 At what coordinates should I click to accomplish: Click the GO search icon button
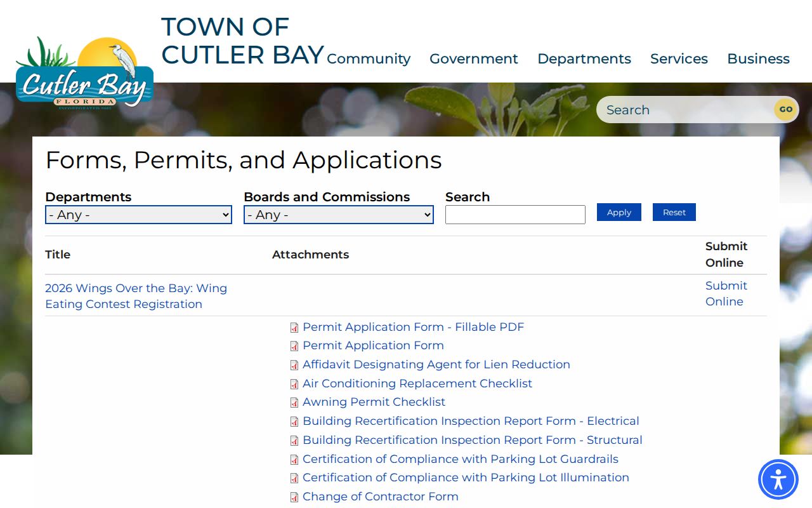coord(786,109)
